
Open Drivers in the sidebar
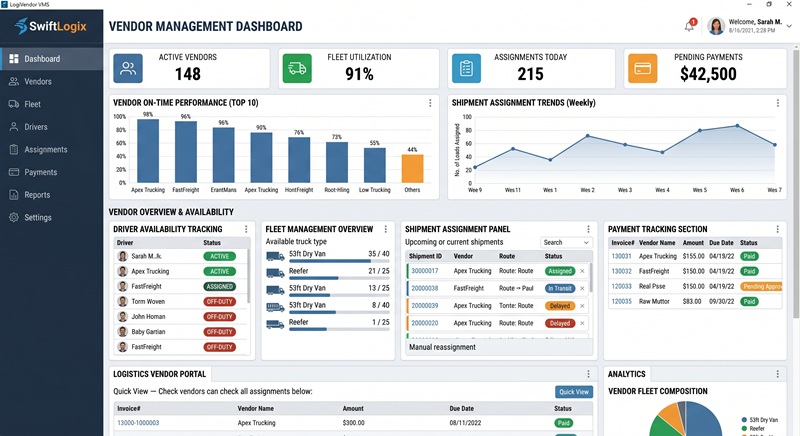52,127
